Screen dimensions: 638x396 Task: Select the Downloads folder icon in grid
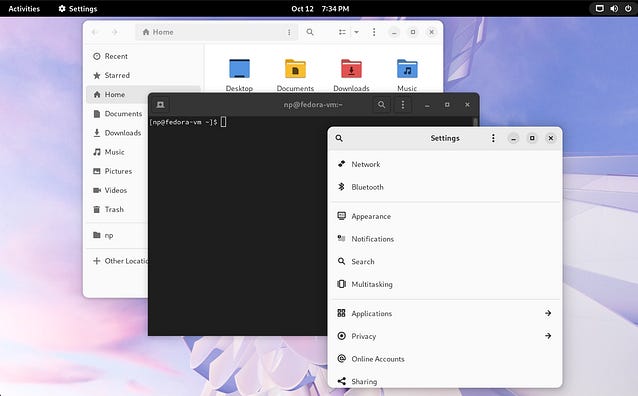pyautogui.click(x=351, y=68)
